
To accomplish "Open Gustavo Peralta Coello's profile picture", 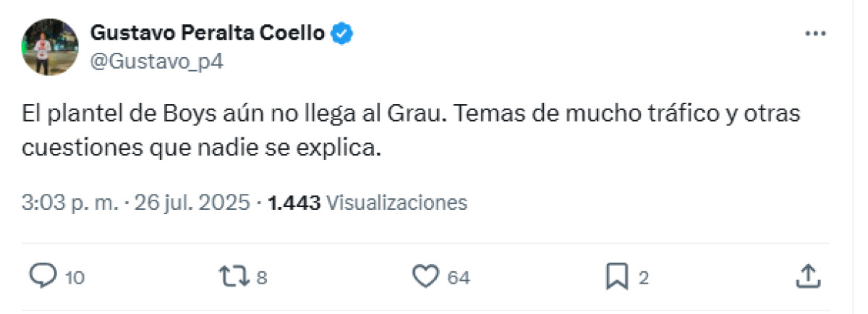I will (x=50, y=47).
